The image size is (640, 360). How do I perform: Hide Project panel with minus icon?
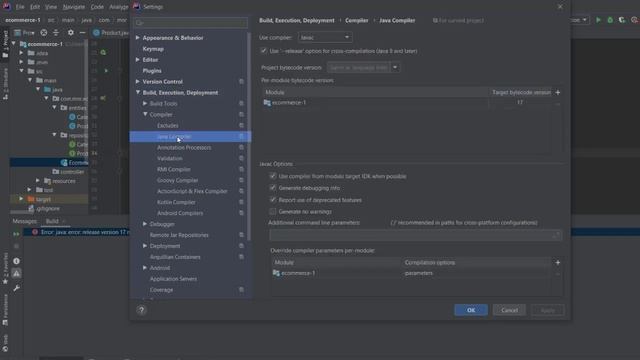(x=82, y=32)
